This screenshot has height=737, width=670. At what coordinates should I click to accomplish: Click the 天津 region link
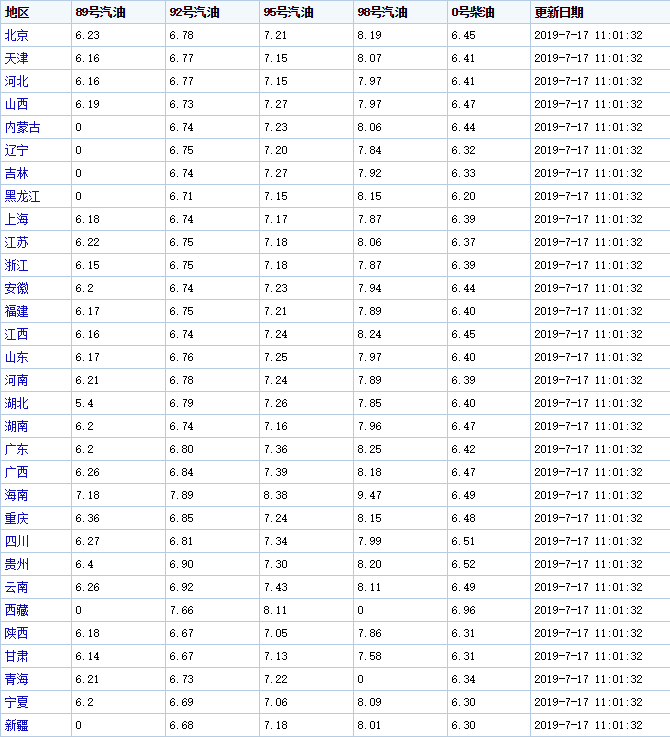(17, 59)
